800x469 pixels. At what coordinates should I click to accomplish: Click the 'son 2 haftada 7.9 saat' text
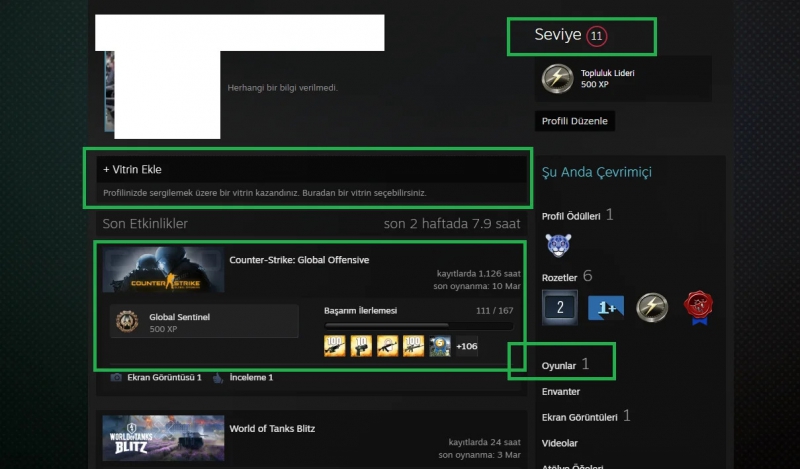click(452, 224)
